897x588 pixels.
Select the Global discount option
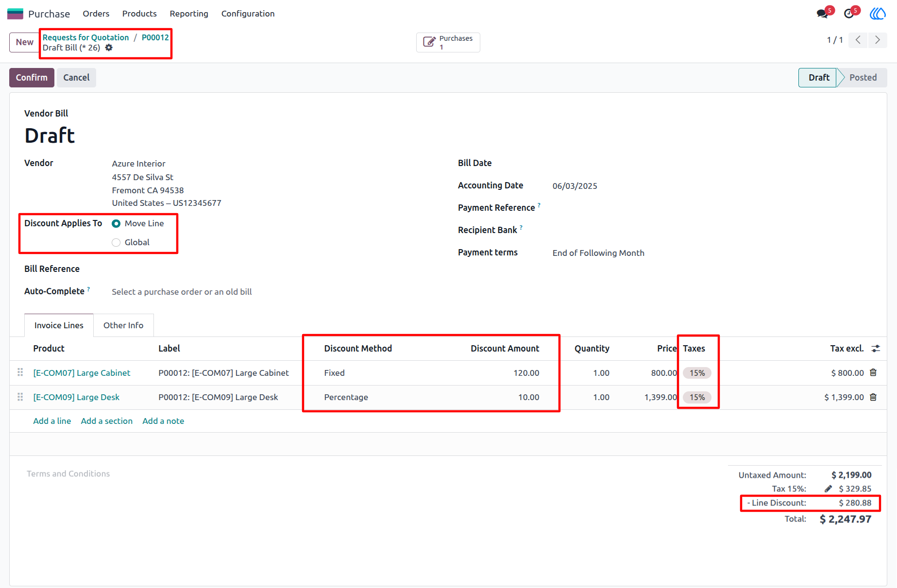[116, 242]
